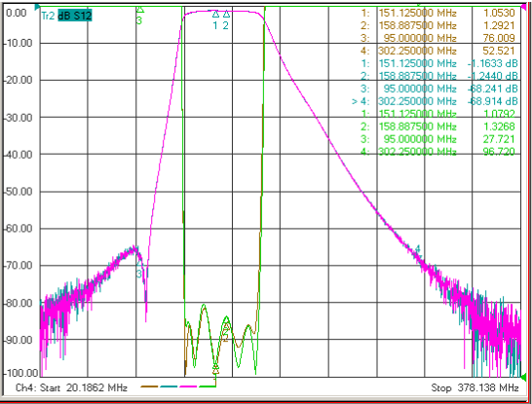Click cyan marker 1 triangle in passband
This screenshot has width=532, height=404.
tap(215, 14)
